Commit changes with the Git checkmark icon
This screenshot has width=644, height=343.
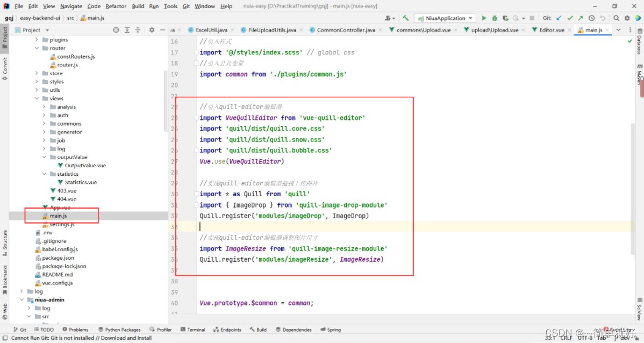click(x=570, y=18)
